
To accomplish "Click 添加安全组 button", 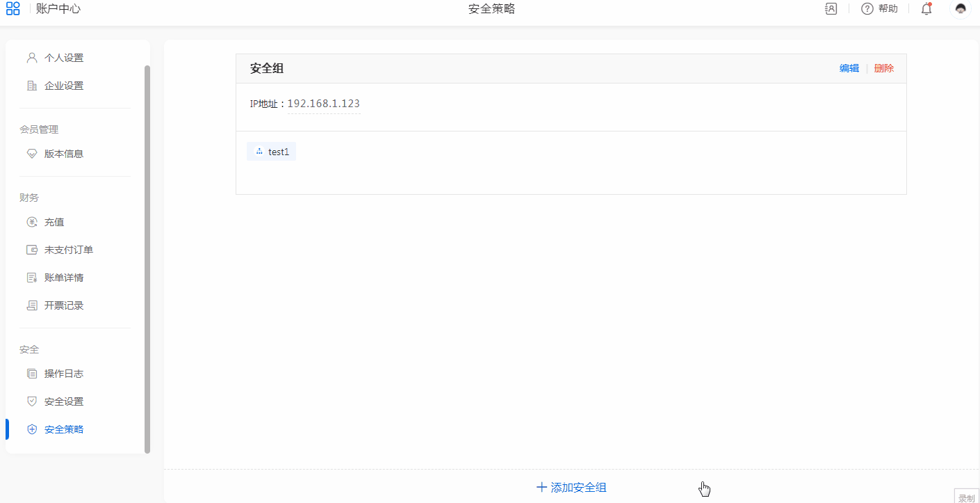I will point(571,488).
